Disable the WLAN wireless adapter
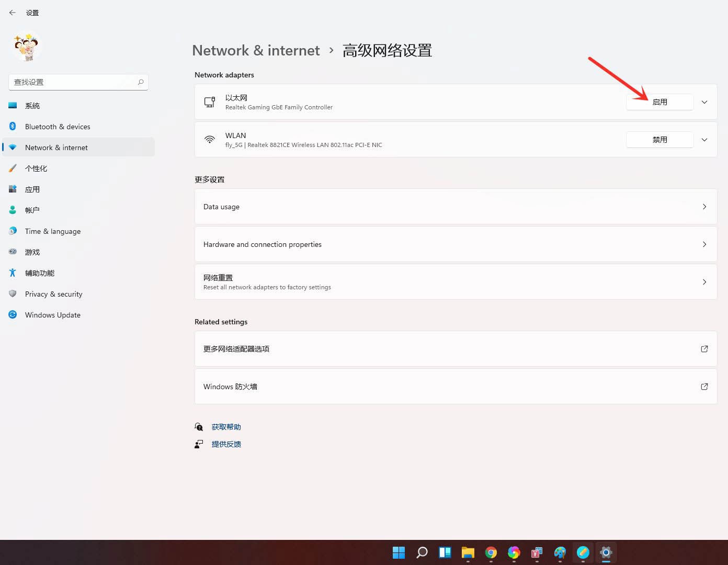728x565 pixels. (x=659, y=139)
